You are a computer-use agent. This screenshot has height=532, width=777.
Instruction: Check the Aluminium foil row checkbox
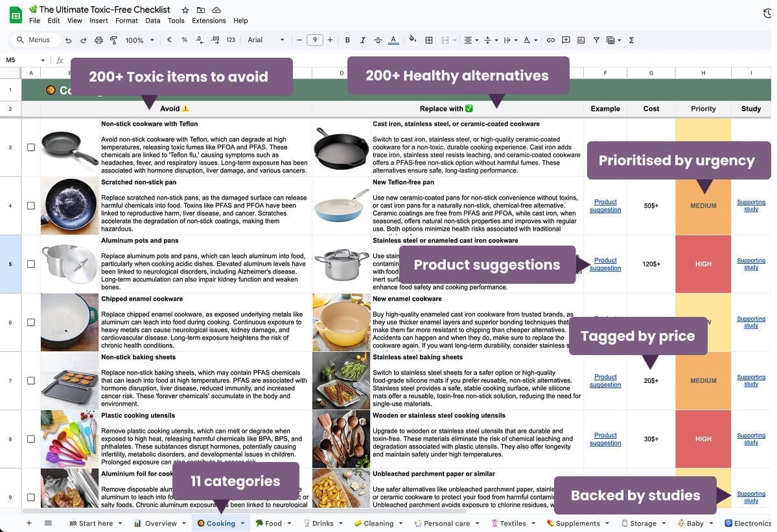point(30,497)
